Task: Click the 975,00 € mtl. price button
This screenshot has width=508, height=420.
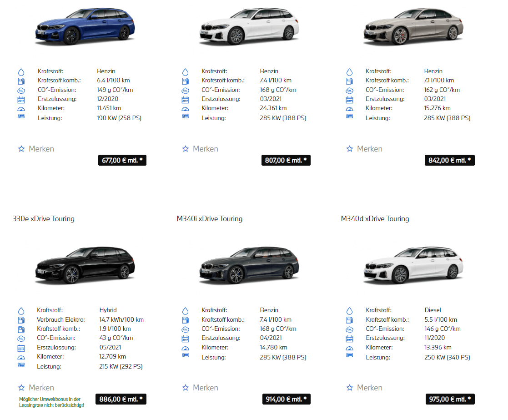Action: tap(450, 399)
